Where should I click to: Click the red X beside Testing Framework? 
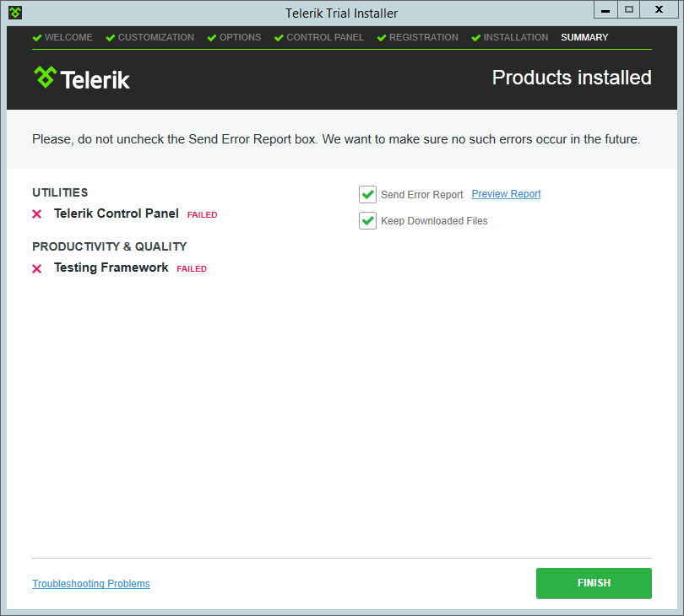tap(37, 268)
